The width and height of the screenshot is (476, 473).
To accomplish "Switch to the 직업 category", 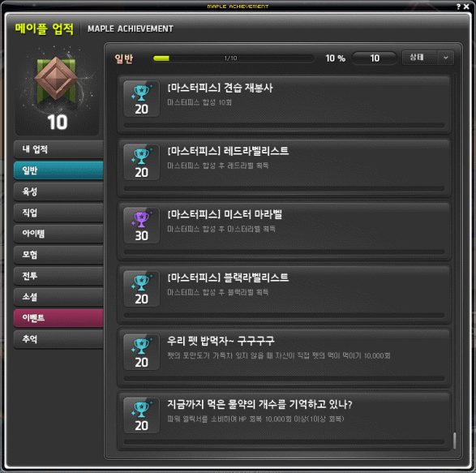I will [x=58, y=213].
